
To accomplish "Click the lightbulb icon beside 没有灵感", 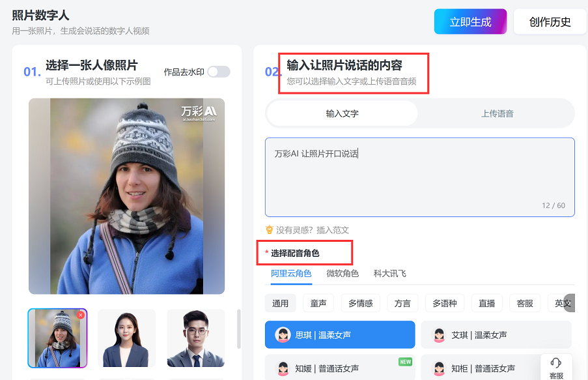I will (x=270, y=229).
